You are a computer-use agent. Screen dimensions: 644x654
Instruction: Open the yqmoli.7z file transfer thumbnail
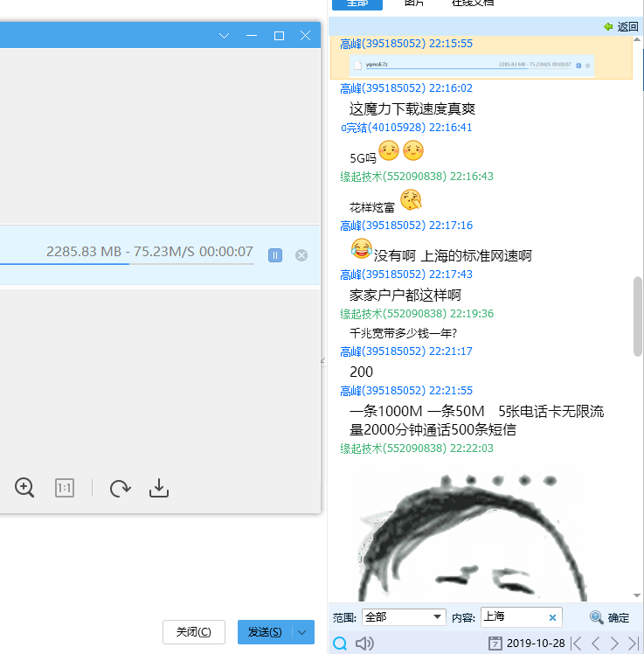pos(472,66)
